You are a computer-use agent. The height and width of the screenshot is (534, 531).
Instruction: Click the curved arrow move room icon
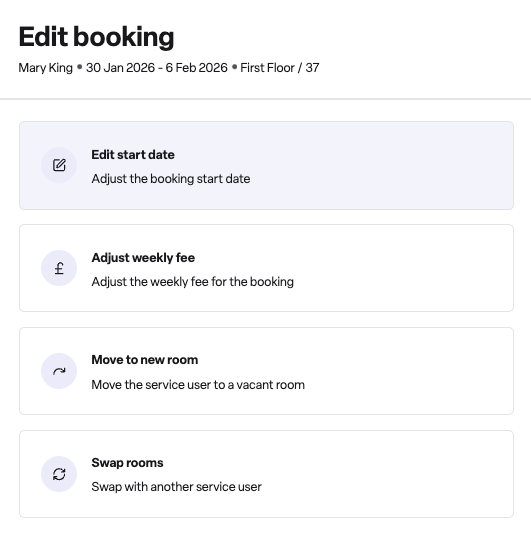pyautogui.click(x=59, y=371)
